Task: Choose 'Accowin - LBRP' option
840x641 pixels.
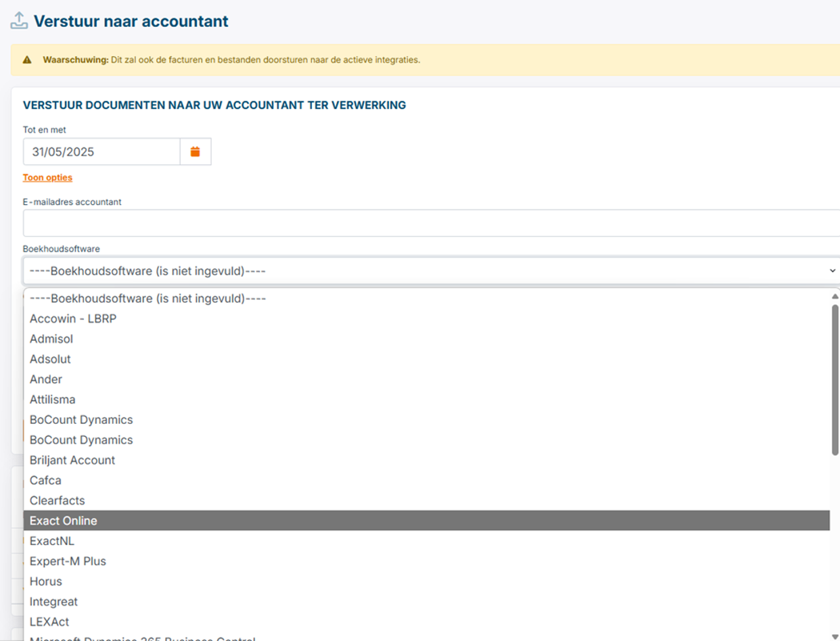Action: point(73,318)
